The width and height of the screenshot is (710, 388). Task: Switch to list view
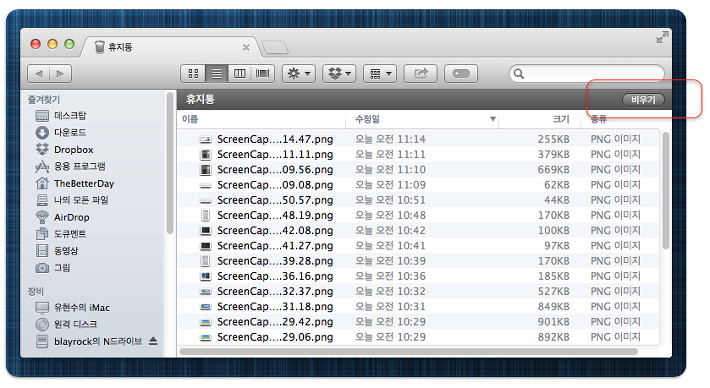(217, 73)
